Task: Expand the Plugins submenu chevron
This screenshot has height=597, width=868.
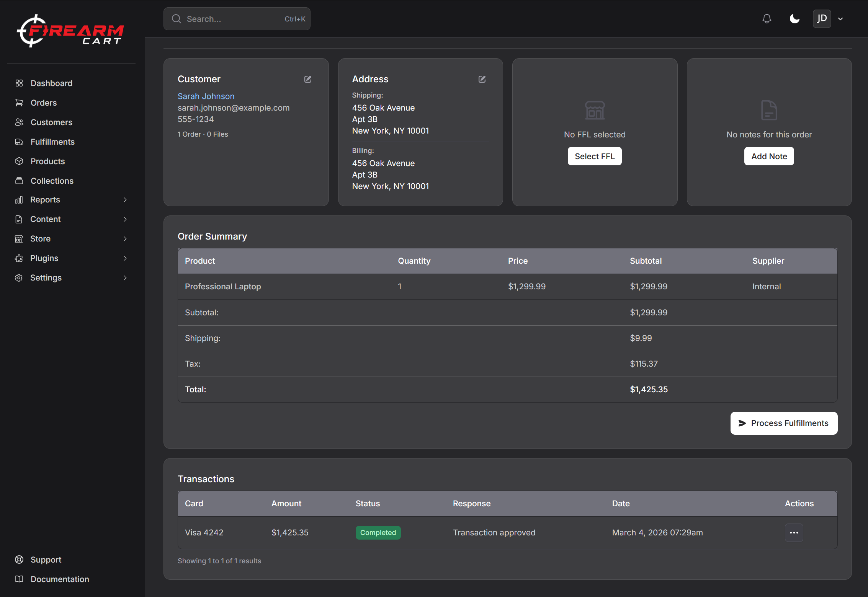Action: [x=125, y=258]
